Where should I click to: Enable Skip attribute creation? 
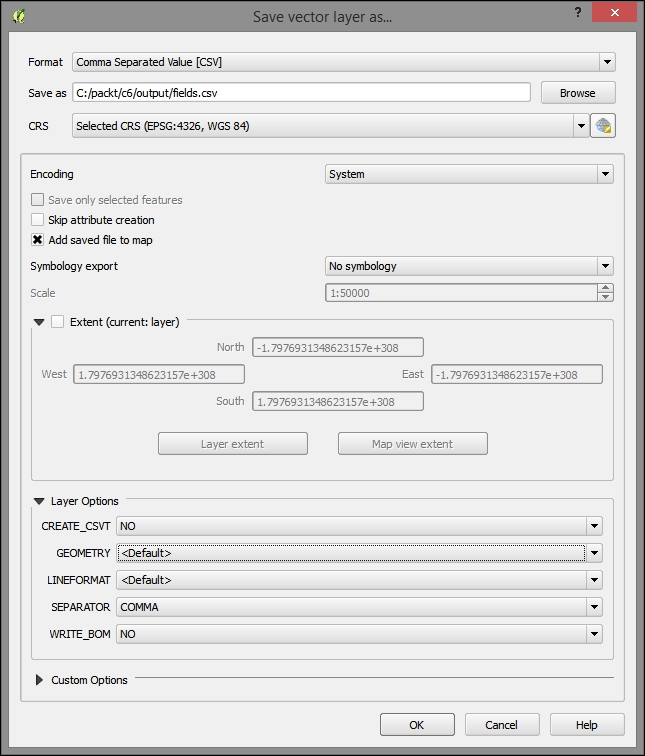[37, 220]
